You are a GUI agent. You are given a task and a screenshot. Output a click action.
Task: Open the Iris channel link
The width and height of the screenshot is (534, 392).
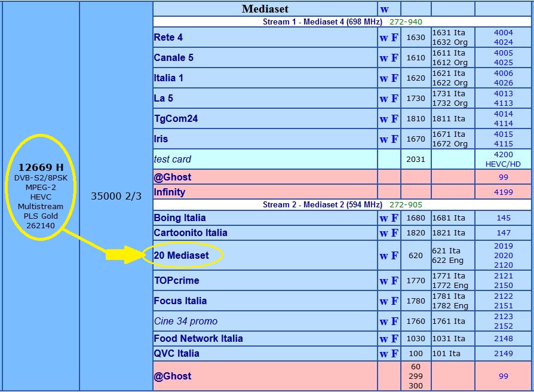coord(161,139)
